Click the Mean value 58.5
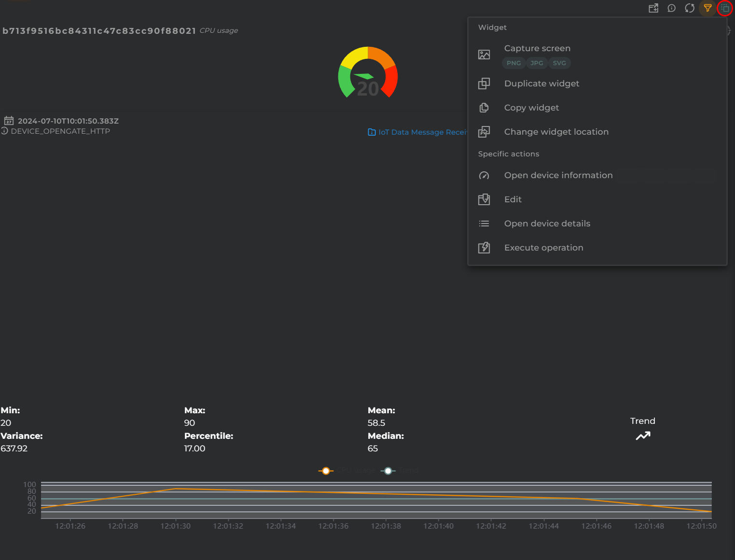This screenshot has height=560, width=735. point(376,423)
